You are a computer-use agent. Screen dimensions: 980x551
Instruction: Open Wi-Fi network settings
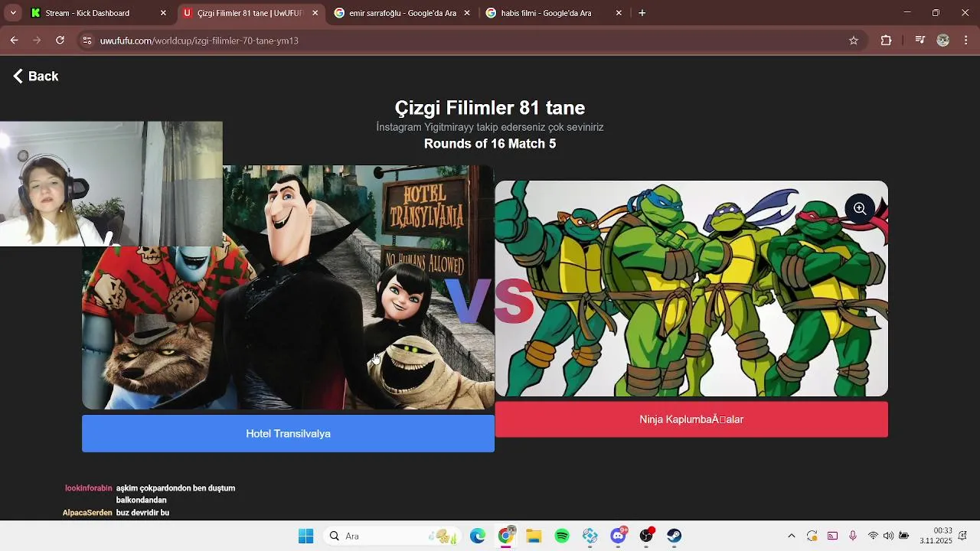(x=873, y=536)
